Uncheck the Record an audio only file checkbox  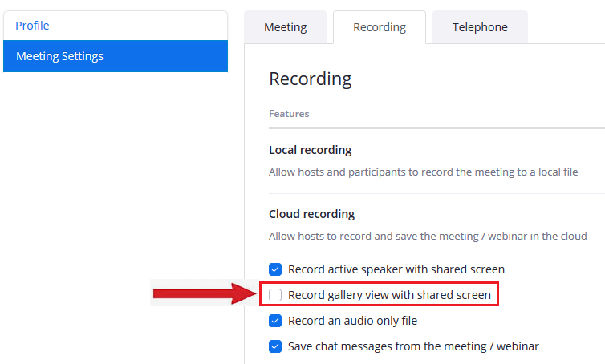click(x=275, y=321)
